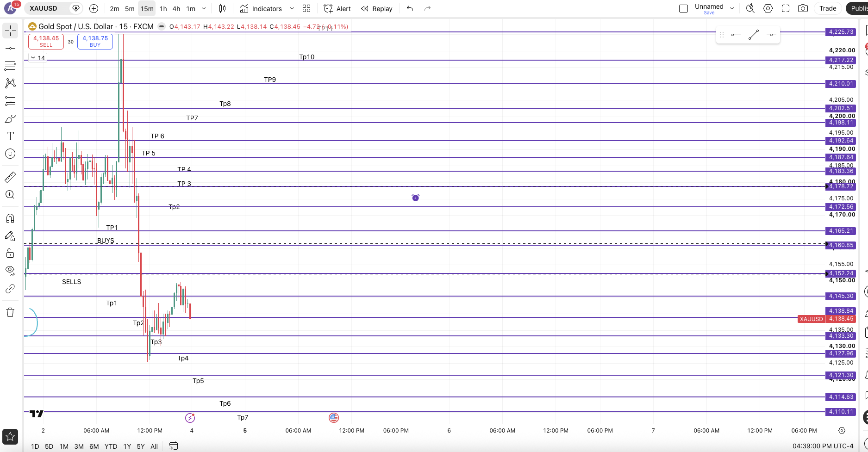The image size is (868, 452).
Task: Expand the indicators favorites dropdown arrow
Action: (292, 8)
